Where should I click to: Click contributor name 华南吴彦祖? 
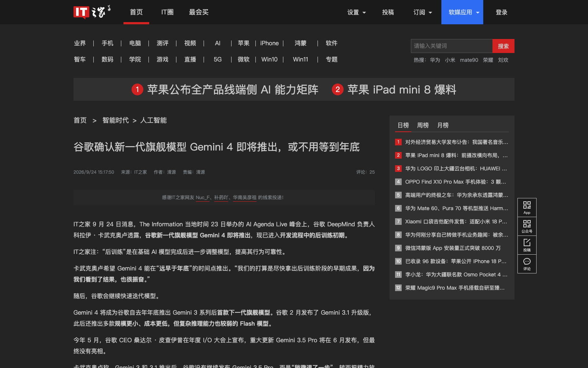click(x=244, y=198)
